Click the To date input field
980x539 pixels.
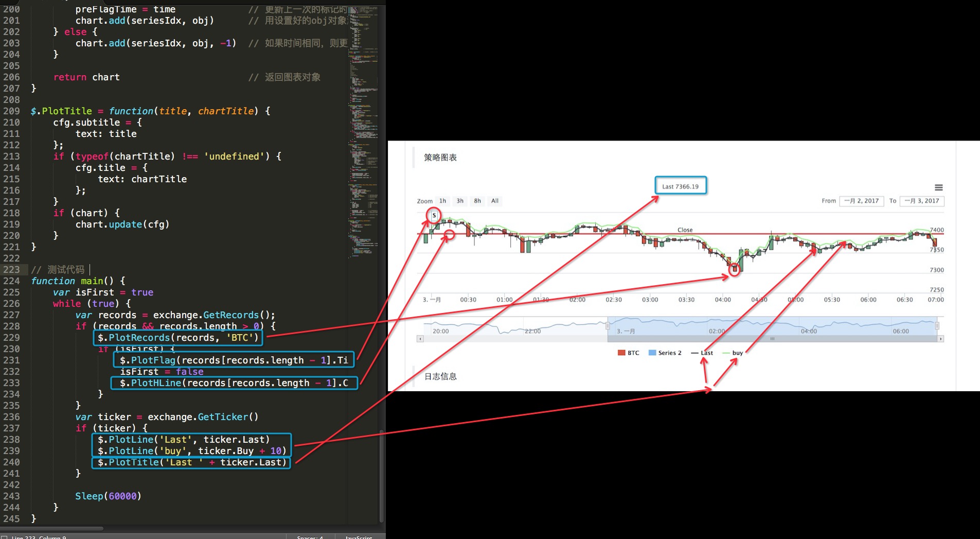[922, 201]
